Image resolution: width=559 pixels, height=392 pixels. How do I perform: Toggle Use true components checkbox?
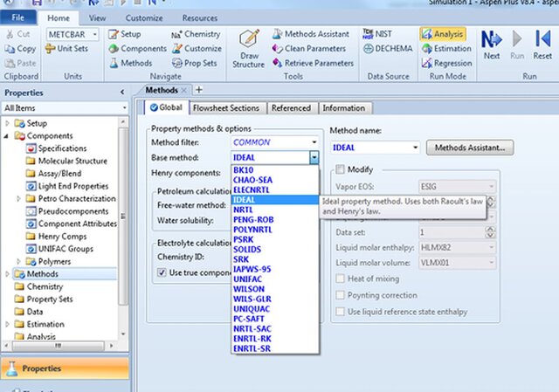[x=162, y=272]
